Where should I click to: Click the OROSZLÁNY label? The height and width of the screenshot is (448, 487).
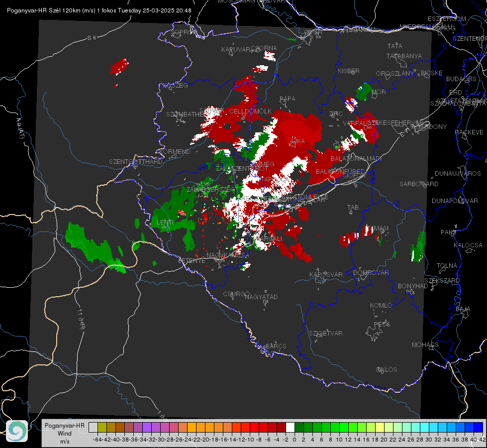point(395,74)
